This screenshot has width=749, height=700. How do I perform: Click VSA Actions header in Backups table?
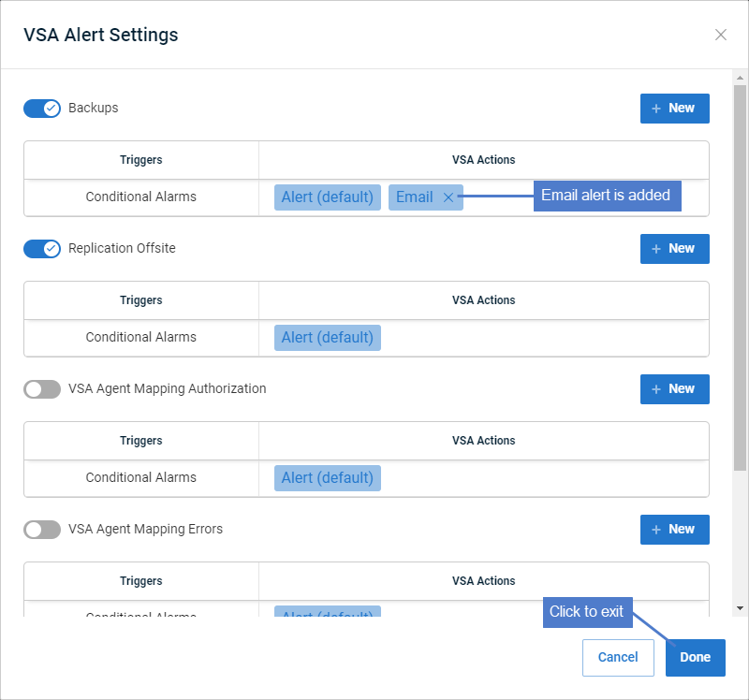[x=483, y=160]
